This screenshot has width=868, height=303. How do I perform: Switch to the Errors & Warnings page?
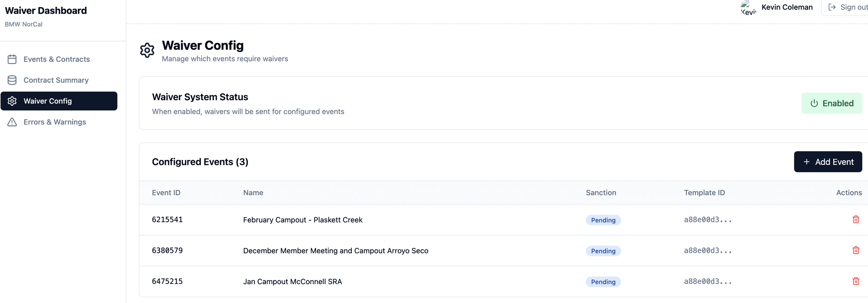(x=55, y=122)
